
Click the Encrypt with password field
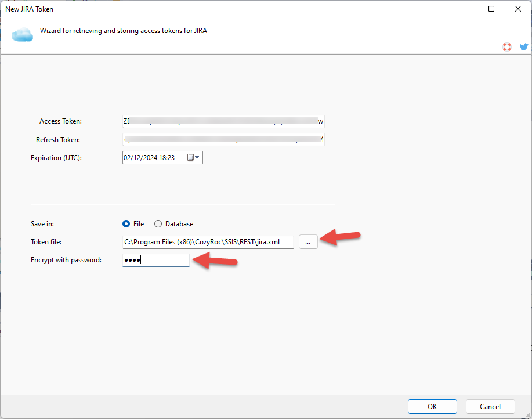click(155, 260)
